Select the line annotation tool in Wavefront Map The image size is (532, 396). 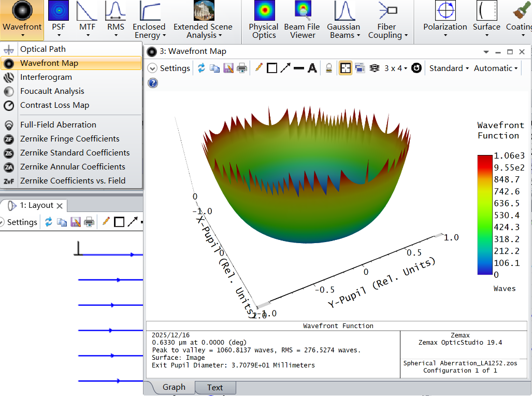(x=298, y=68)
